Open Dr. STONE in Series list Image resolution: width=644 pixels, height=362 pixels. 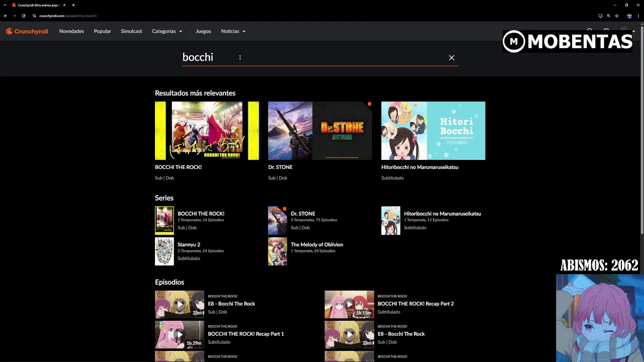[x=303, y=214]
